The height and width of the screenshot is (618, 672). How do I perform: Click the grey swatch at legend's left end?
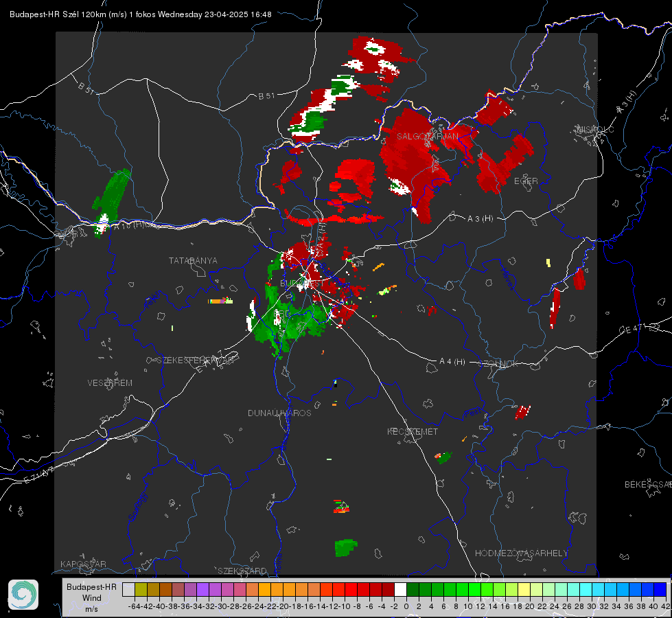click(x=128, y=590)
